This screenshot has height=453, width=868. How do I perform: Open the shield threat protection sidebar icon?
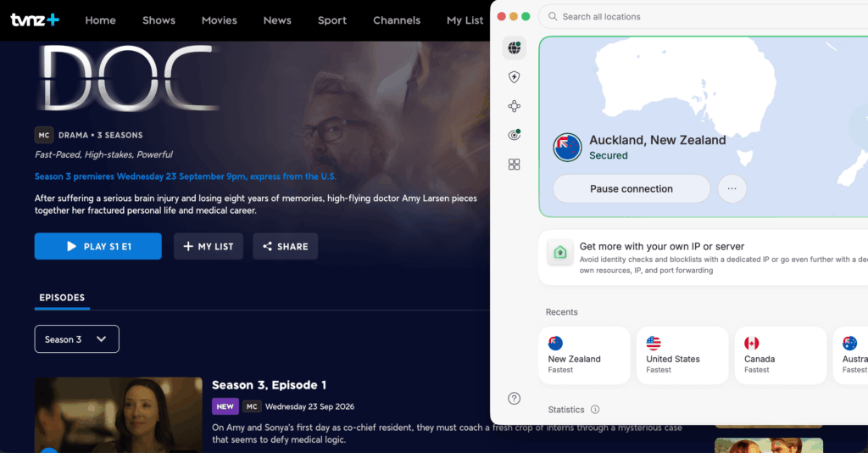[515, 77]
